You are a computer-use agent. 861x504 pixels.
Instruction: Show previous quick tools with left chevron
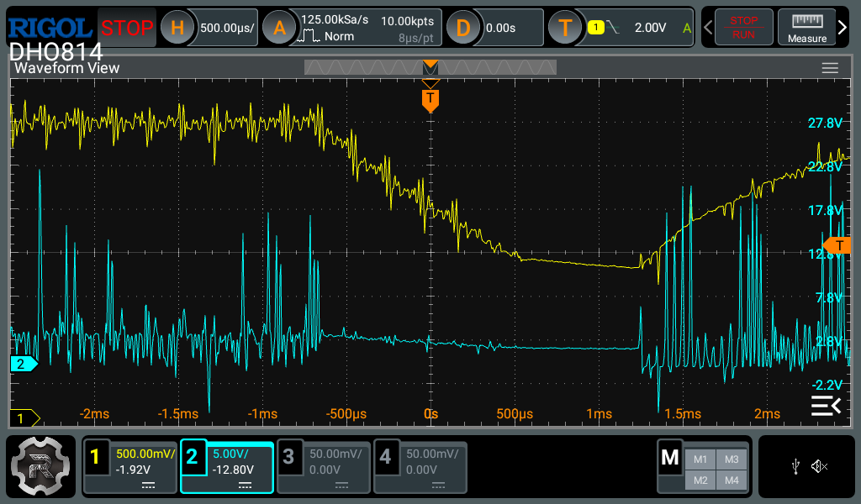tap(708, 28)
